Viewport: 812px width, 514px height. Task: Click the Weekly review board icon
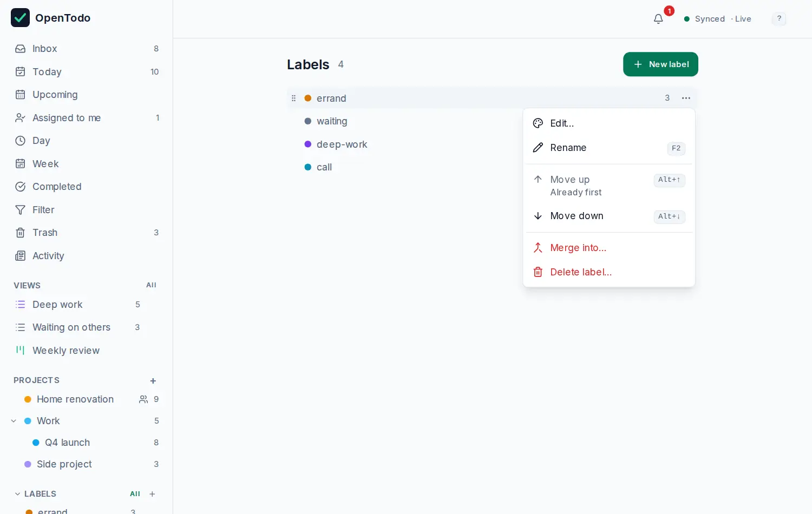click(x=21, y=351)
